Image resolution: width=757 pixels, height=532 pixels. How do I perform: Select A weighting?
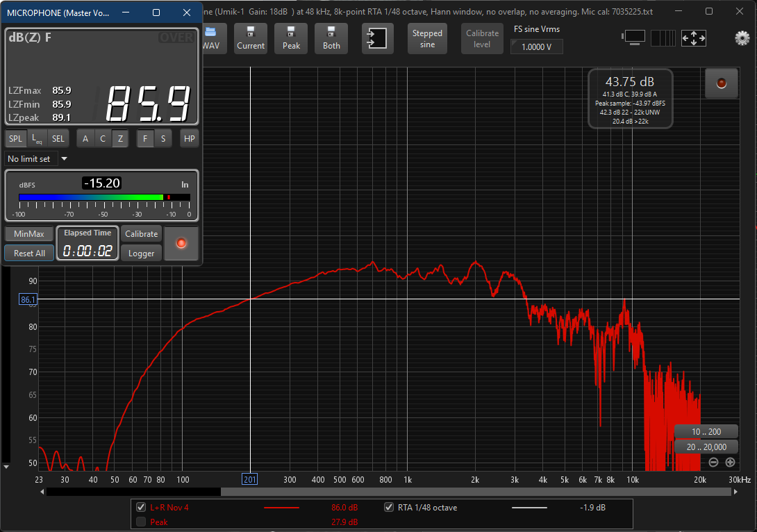point(85,138)
